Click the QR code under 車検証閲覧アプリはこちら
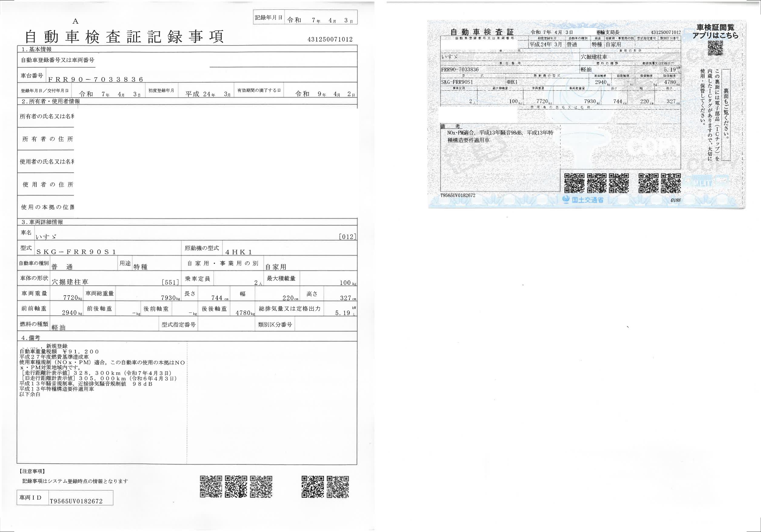This screenshot has height=532, width=761. coord(715,49)
